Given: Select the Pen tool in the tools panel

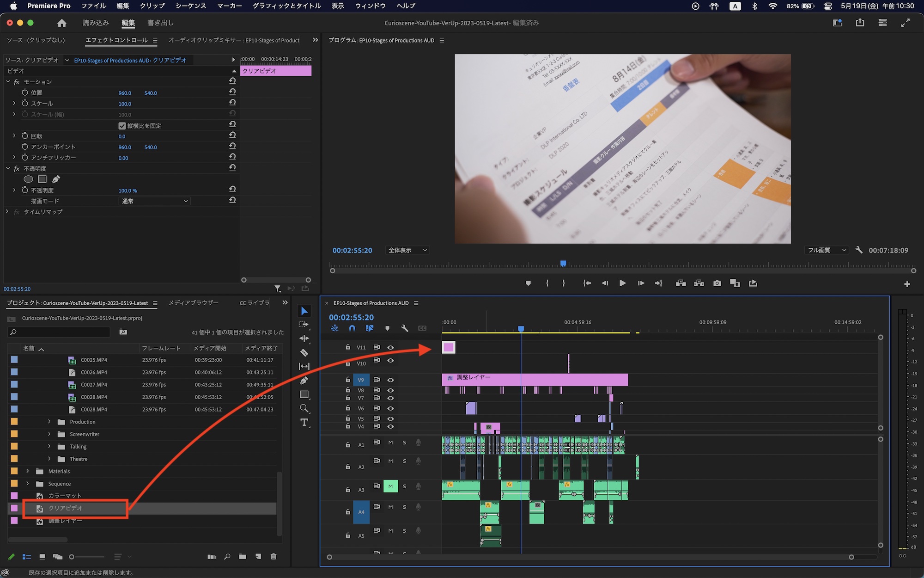Looking at the screenshot, I should point(304,381).
